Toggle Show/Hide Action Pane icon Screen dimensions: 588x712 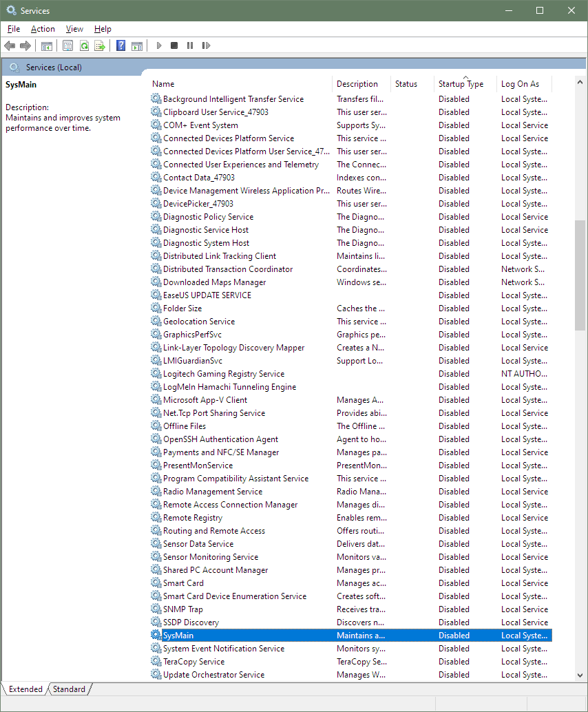pos(136,45)
